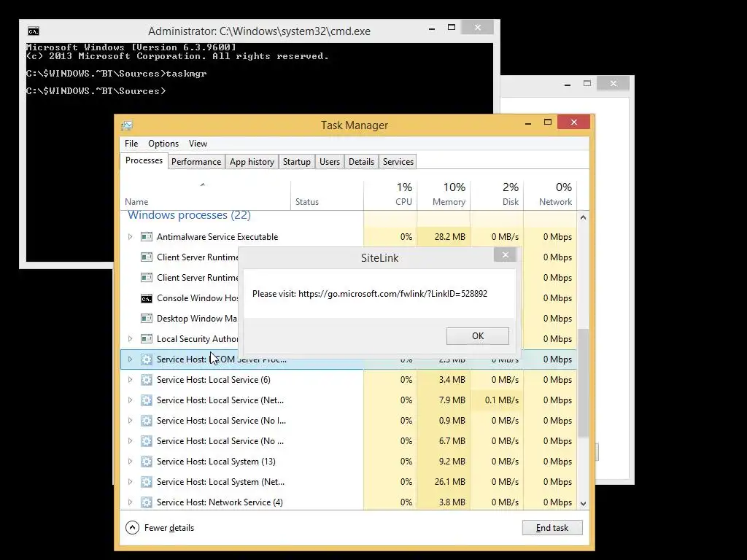747x560 pixels.
Task: Click the 9.2 MB memory value
Action: [x=452, y=462]
